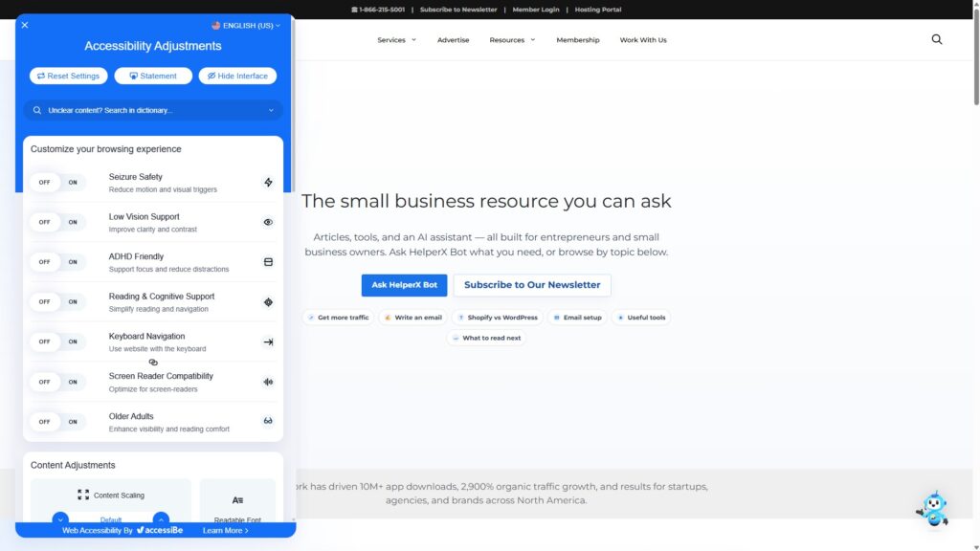This screenshot has width=980, height=551.
Task: Click the Content Scaling expand icon
Action: (x=83, y=495)
